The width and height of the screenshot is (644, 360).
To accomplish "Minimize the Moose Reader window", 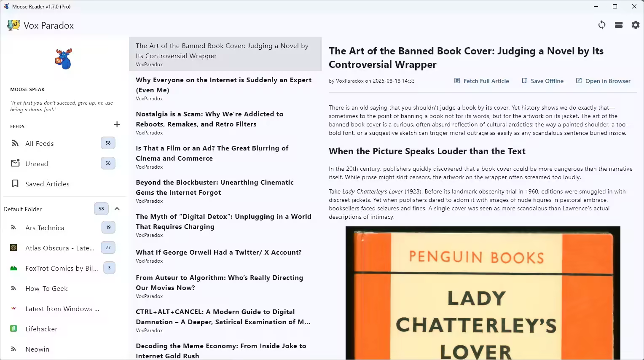I will (596, 6).
